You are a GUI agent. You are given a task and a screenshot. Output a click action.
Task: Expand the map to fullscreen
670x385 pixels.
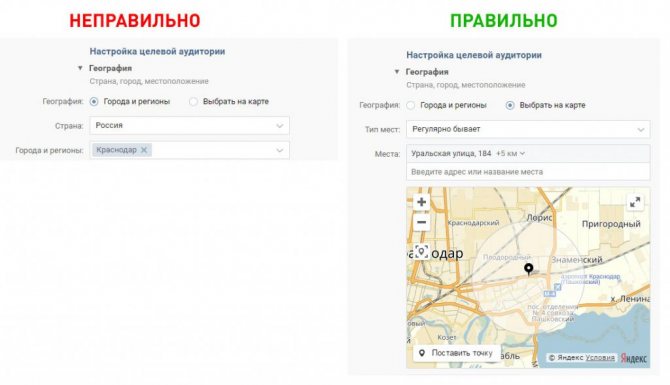tap(635, 202)
